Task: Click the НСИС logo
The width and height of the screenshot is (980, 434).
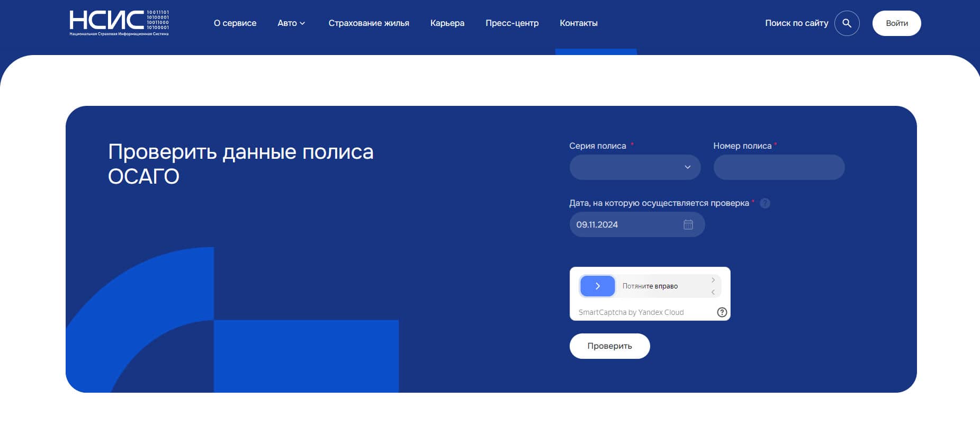Action: [x=119, y=23]
